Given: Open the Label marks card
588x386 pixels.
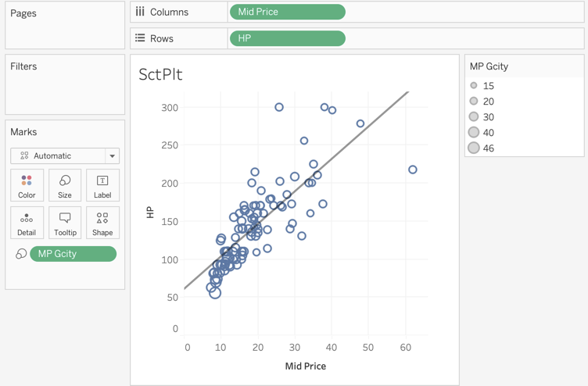Looking at the screenshot, I should [x=102, y=186].
